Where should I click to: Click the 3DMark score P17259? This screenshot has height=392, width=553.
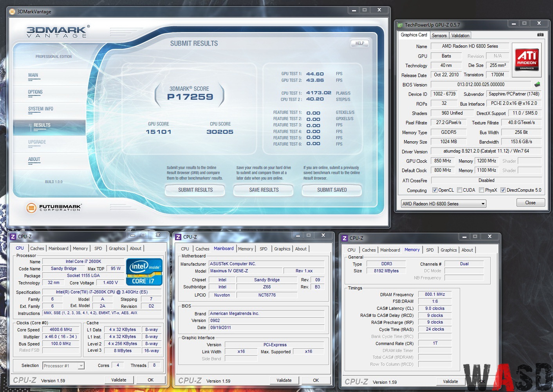pos(190,97)
